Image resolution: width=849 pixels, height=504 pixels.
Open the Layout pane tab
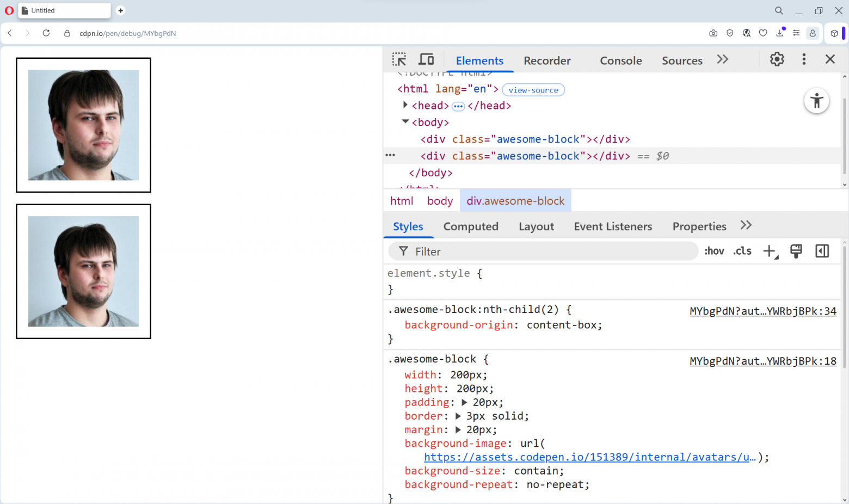pos(536,226)
